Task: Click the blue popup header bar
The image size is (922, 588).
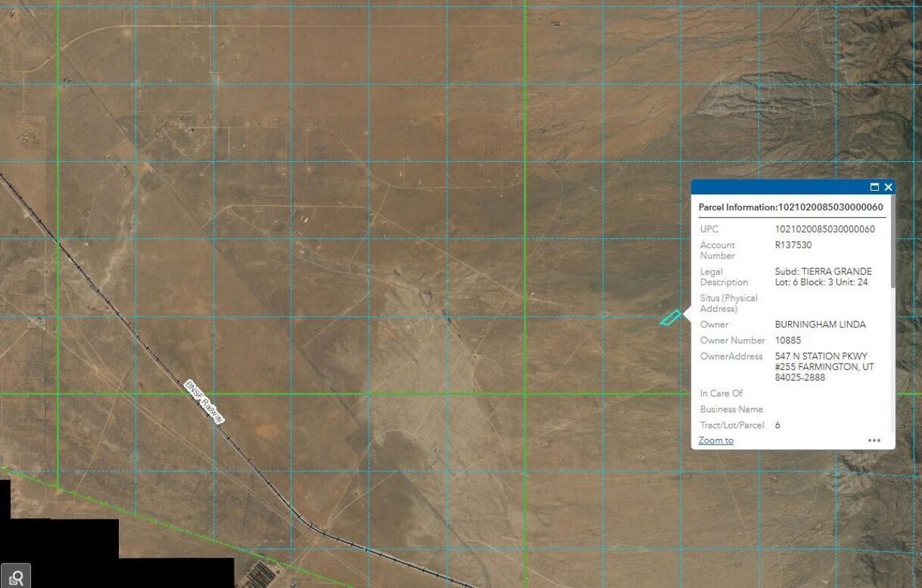Action: coord(778,187)
